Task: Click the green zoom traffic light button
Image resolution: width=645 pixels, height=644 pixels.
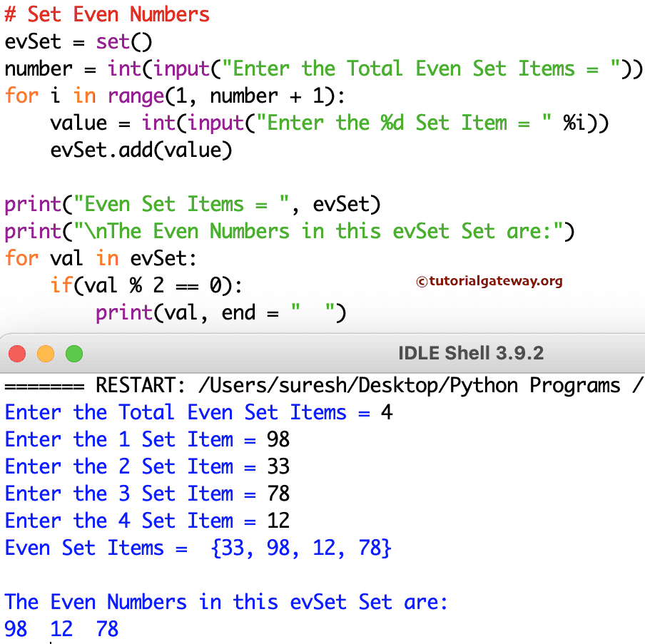Action: pos(74,354)
